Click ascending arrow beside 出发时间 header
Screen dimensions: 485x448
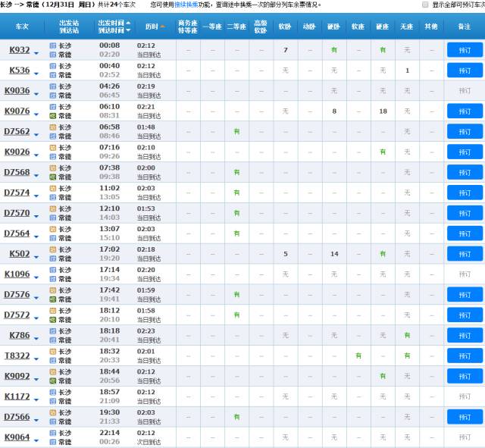point(128,23)
